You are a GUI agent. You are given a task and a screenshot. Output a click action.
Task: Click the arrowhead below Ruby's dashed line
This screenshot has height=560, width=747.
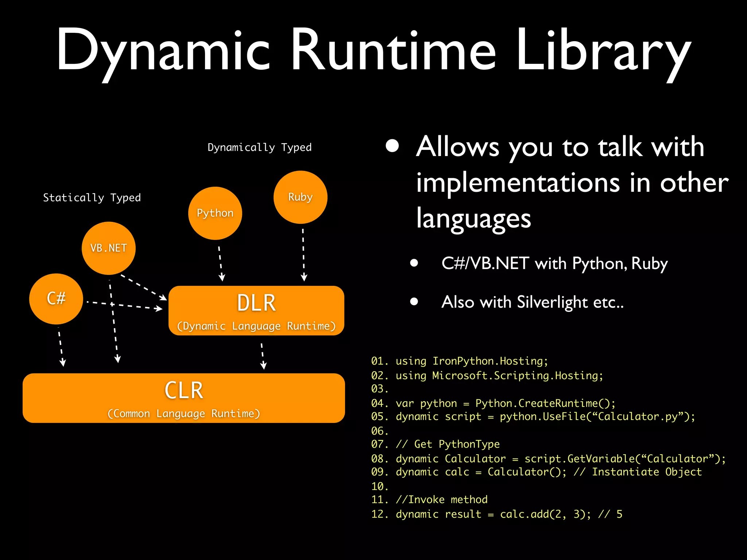pos(304,277)
